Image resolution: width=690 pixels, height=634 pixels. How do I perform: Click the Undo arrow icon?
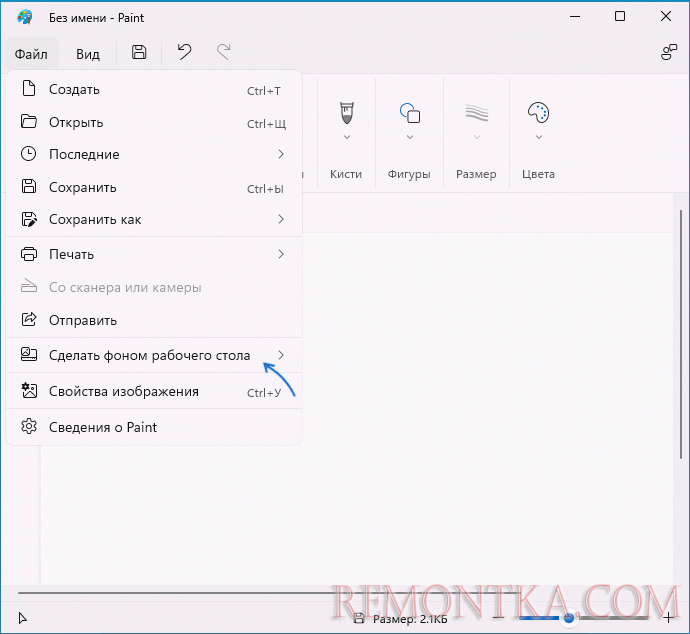pyautogui.click(x=184, y=53)
